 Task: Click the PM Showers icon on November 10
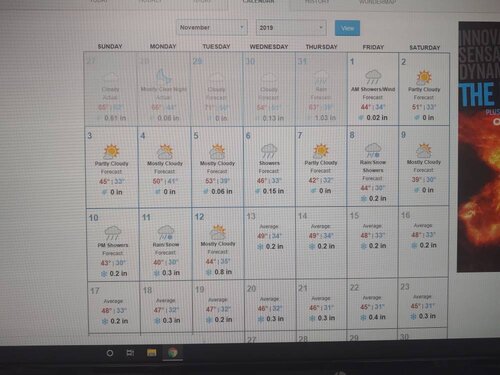tap(113, 233)
